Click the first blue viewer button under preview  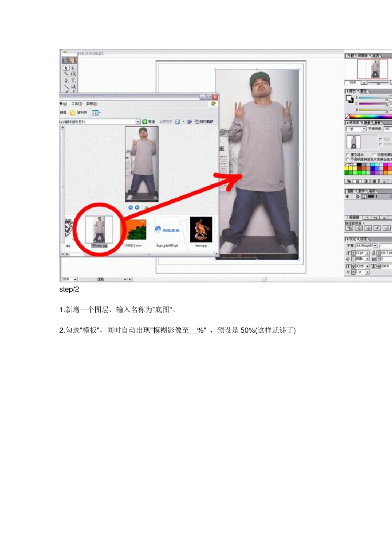tap(130, 207)
